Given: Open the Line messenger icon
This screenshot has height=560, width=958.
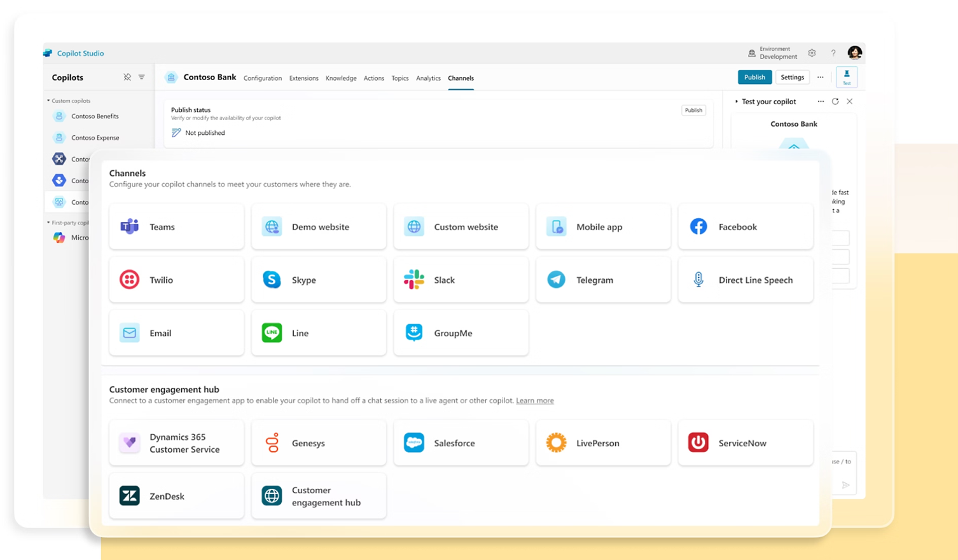Looking at the screenshot, I should (x=272, y=332).
